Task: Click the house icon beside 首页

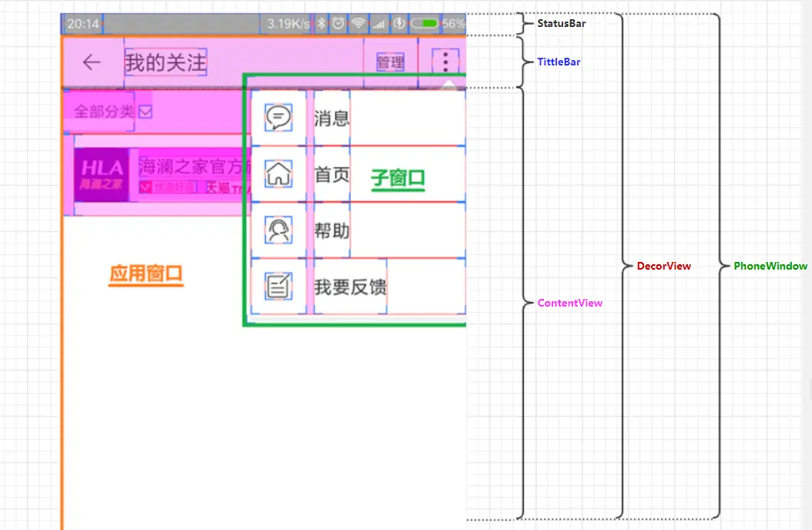Action: (x=279, y=173)
